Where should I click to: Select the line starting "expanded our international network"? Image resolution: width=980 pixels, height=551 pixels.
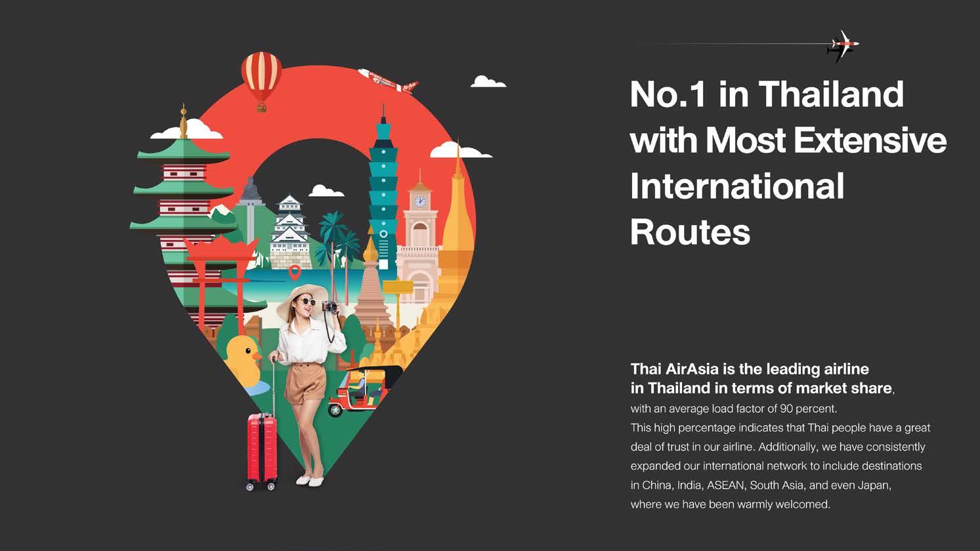(x=776, y=466)
